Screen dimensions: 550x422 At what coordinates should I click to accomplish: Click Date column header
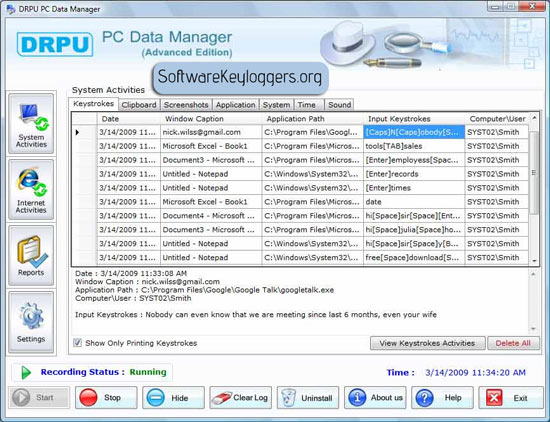tap(129, 119)
